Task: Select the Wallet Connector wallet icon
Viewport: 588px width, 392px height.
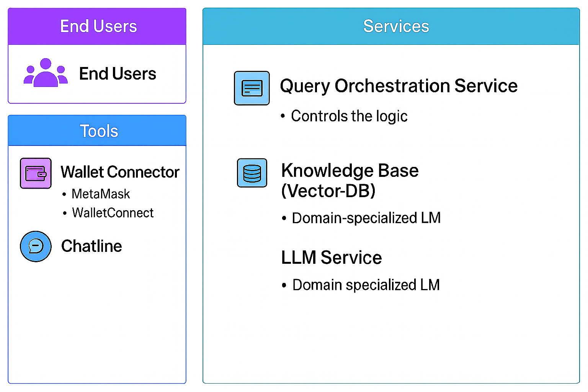Action: 36,173
